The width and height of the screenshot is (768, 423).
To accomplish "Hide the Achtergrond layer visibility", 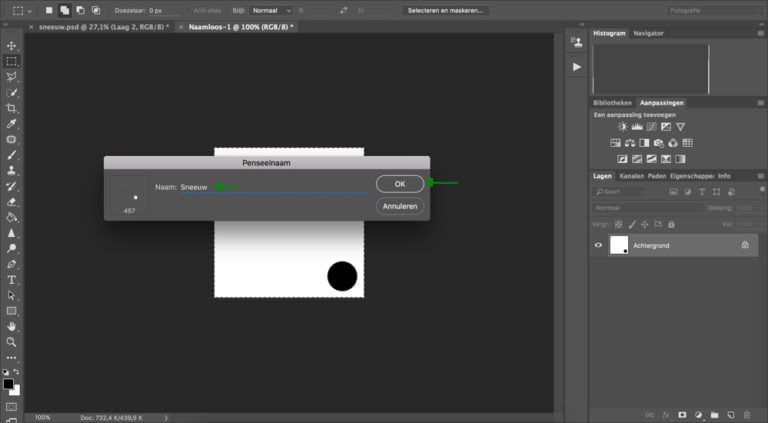I will [598, 245].
